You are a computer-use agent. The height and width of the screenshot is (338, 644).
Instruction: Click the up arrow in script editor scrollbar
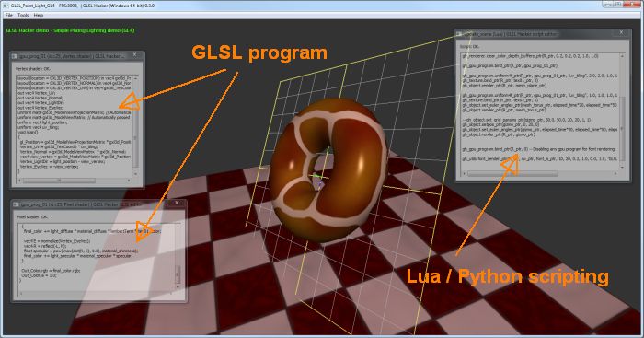click(x=622, y=55)
